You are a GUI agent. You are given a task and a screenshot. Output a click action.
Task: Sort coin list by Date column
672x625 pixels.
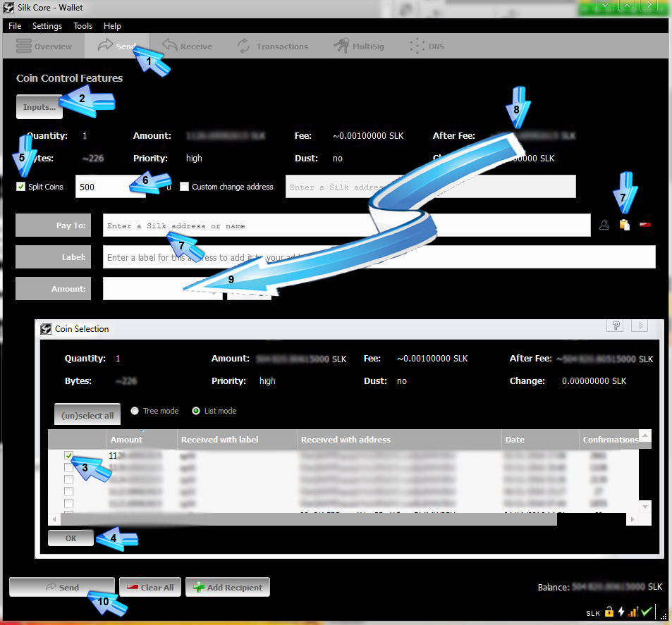(540, 440)
